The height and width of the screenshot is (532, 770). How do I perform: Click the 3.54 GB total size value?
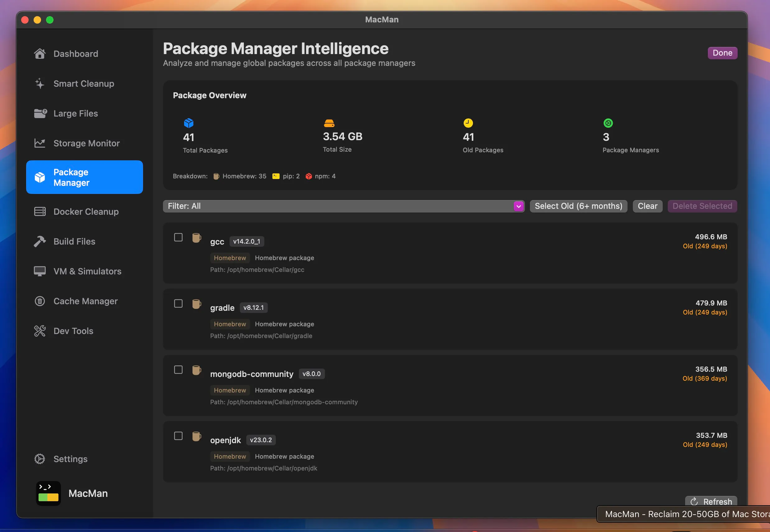[342, 136]
